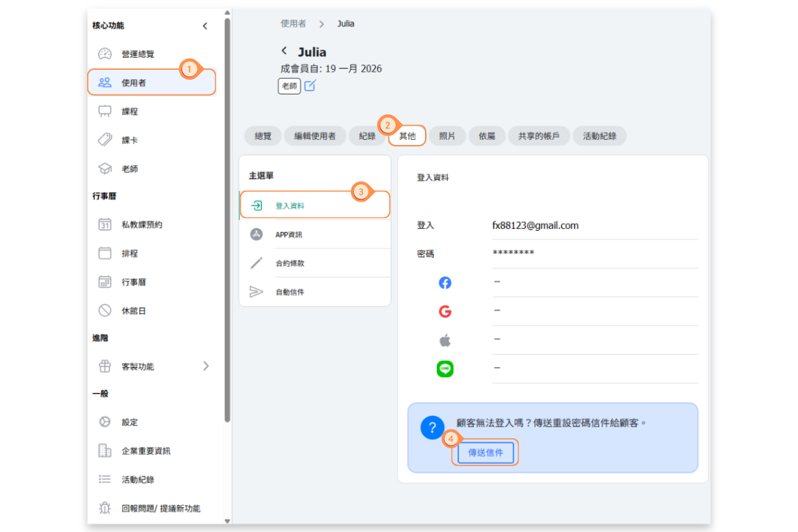Viewport: 798px width, 532px height.
Task: Click the LINE login icon
Action: (445, 369)
